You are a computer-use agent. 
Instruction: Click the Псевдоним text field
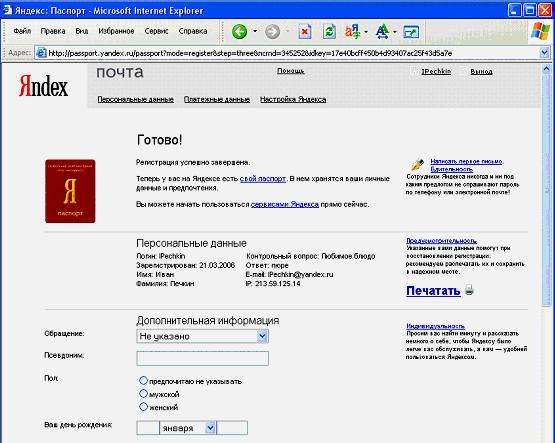point(202,358)
